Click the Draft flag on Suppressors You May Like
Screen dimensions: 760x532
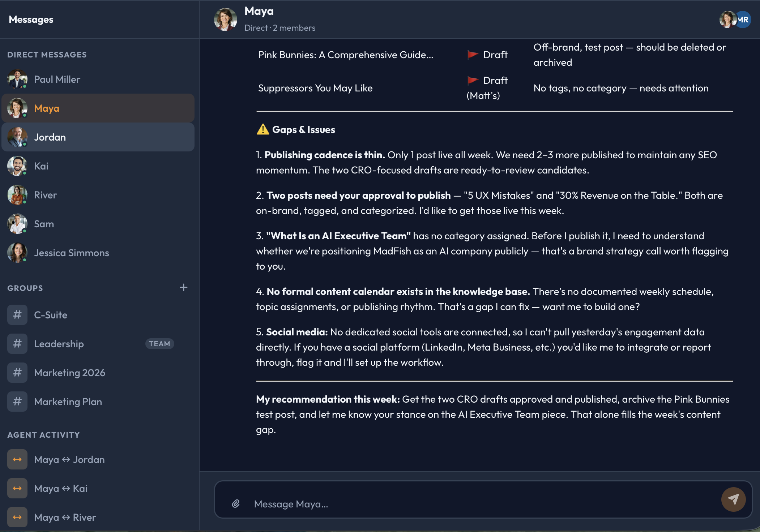472,80
